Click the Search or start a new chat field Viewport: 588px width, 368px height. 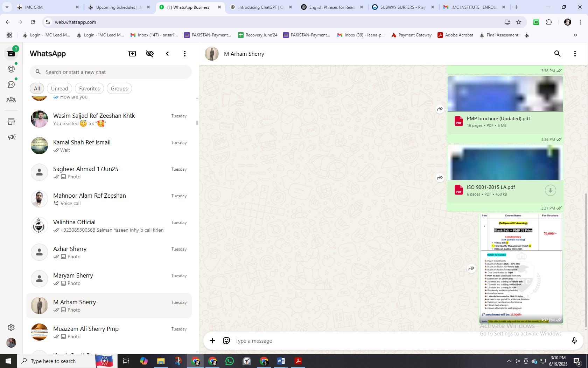pos(111,72)
